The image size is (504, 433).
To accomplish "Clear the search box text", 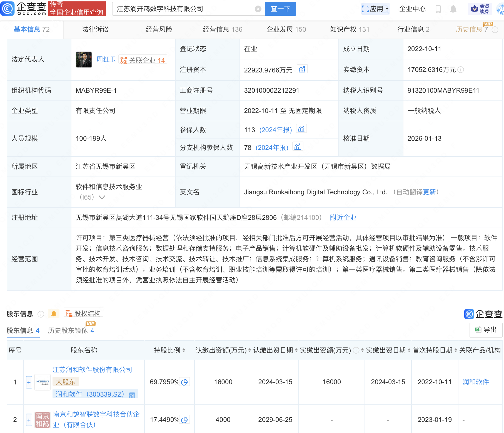I will (258, 9).
